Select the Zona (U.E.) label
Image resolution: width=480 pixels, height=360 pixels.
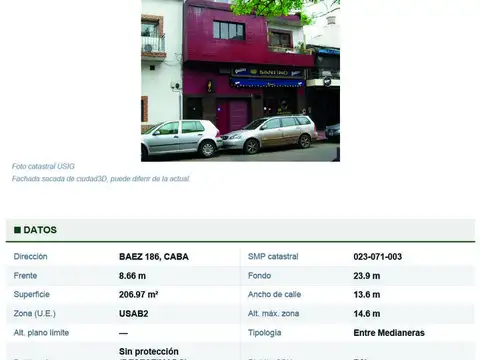[x=35, y=314]
